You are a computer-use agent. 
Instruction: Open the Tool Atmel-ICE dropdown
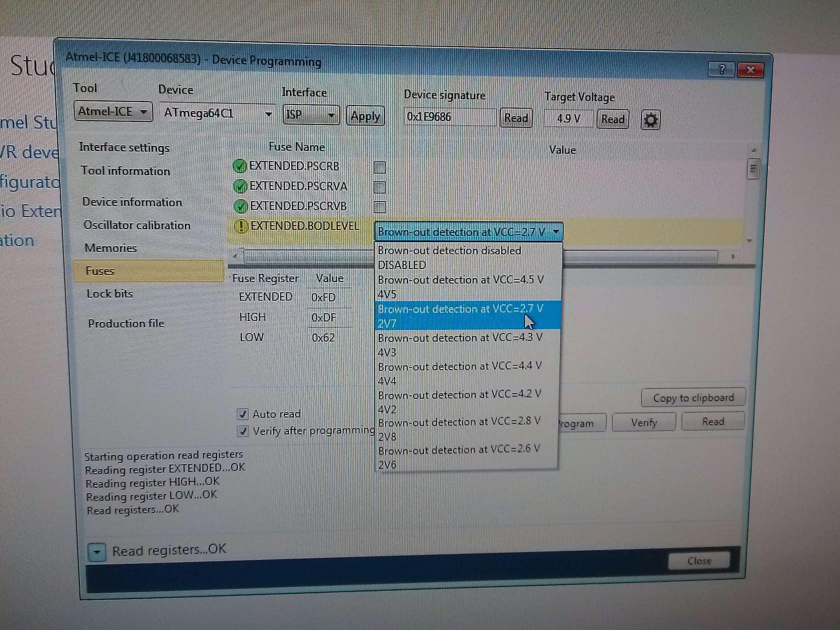[x=113, y=112]
